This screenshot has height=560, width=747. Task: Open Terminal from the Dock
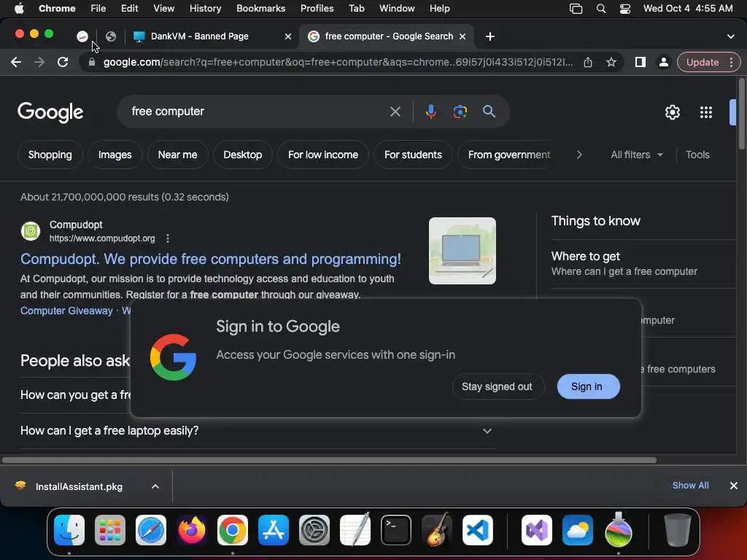396,530
